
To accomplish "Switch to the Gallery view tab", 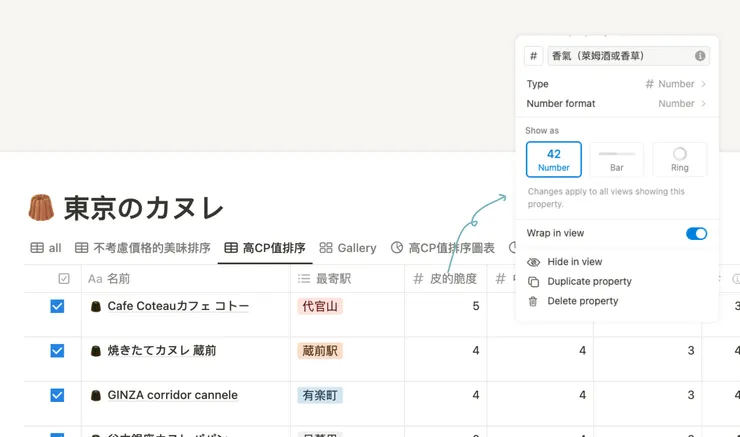I will tap(348, 248).
